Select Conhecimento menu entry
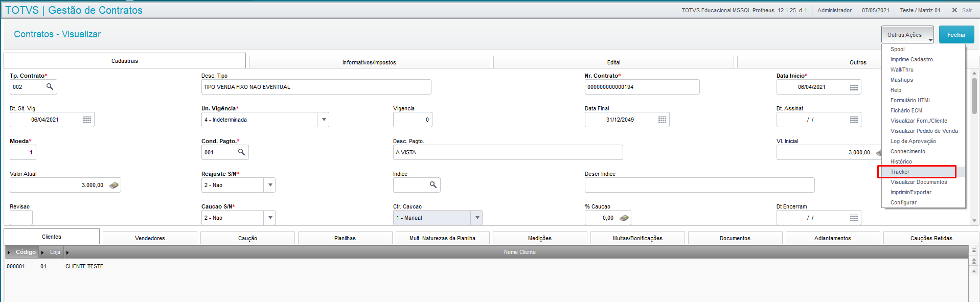The width and height of the screenshot is (980, 302). [x=923, y=151]
